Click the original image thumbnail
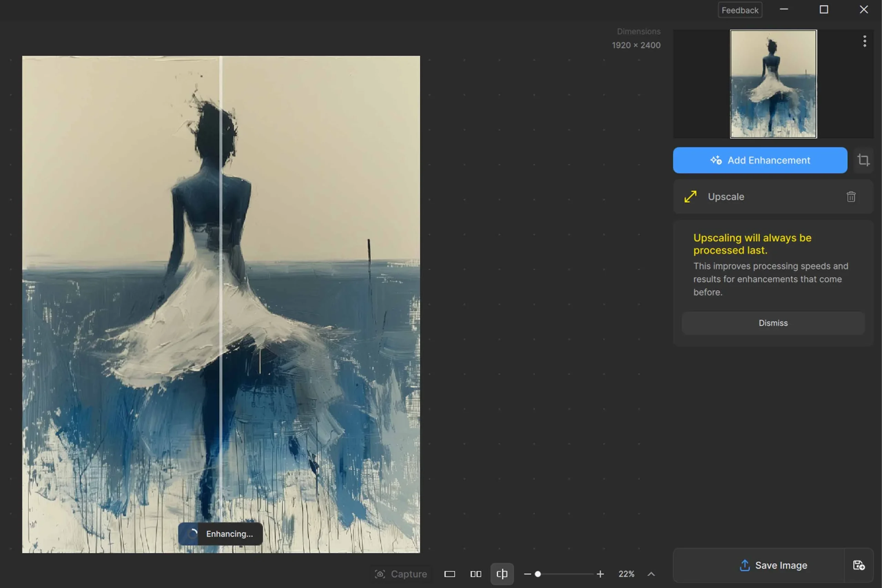 coord(773,83)
